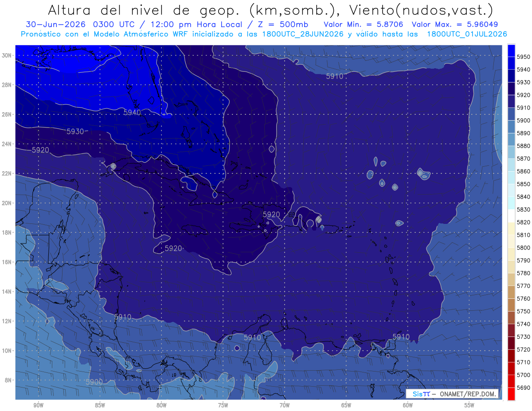Click the 80W longitude axis label

pos(161,405)
